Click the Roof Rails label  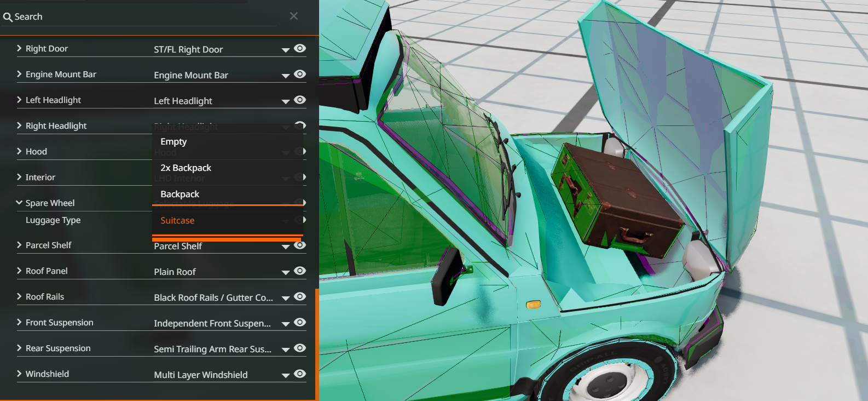click(45, 296)
